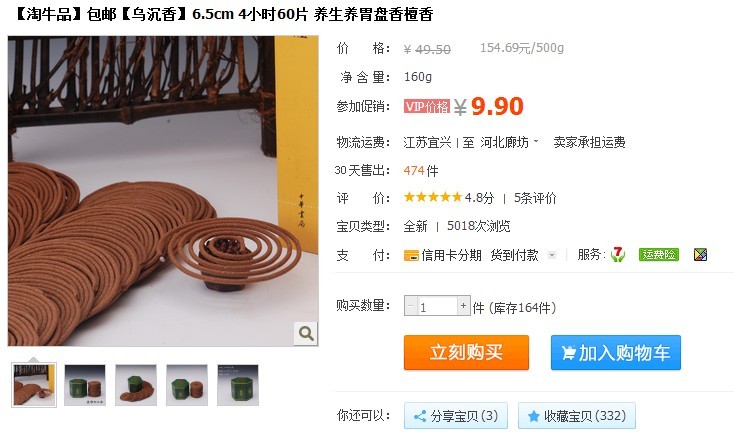Click the credit card installment icon
The image size is (734, 440).
tap(411, 256)
